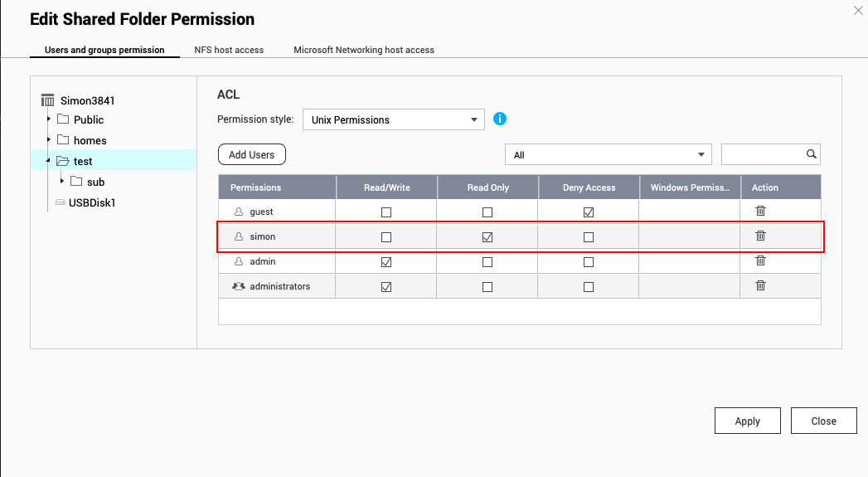Viewport: 868px width, 477px height.
Task: Uncheck Deny Access for guest
Action: [589, 212]
